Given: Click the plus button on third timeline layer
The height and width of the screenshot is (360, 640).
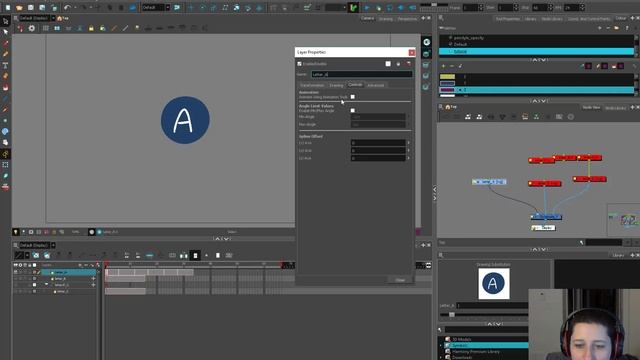Looking at the screenshot, I should [x=93, y=285].
